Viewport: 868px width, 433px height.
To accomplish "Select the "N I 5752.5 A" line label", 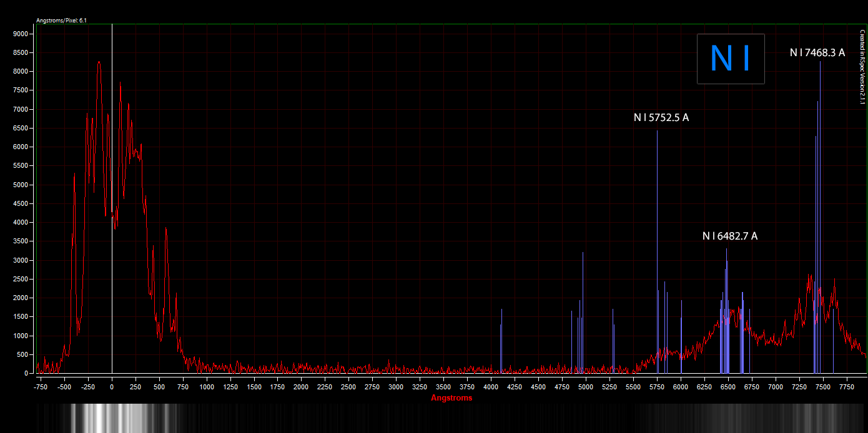I will point(661,117).
